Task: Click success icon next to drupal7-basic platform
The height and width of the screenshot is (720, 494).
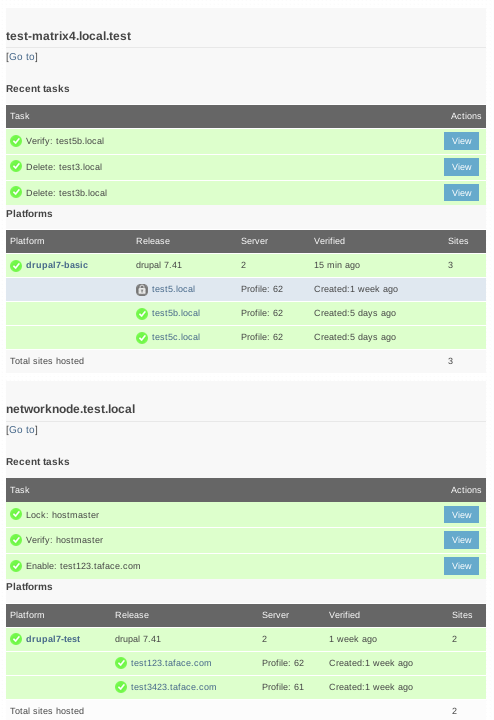Action: pyautogui.click(x=16, y=266)
